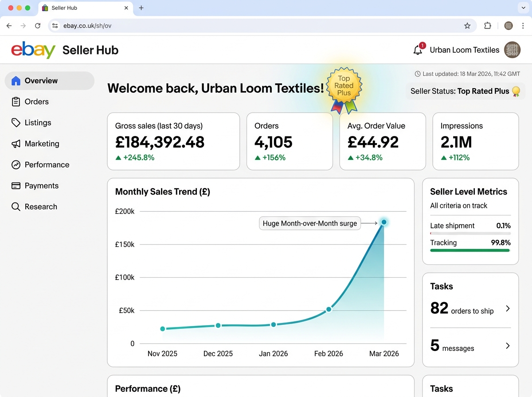Go back to the previous page
The image size is (532, 397).
(x=9, y=26)
